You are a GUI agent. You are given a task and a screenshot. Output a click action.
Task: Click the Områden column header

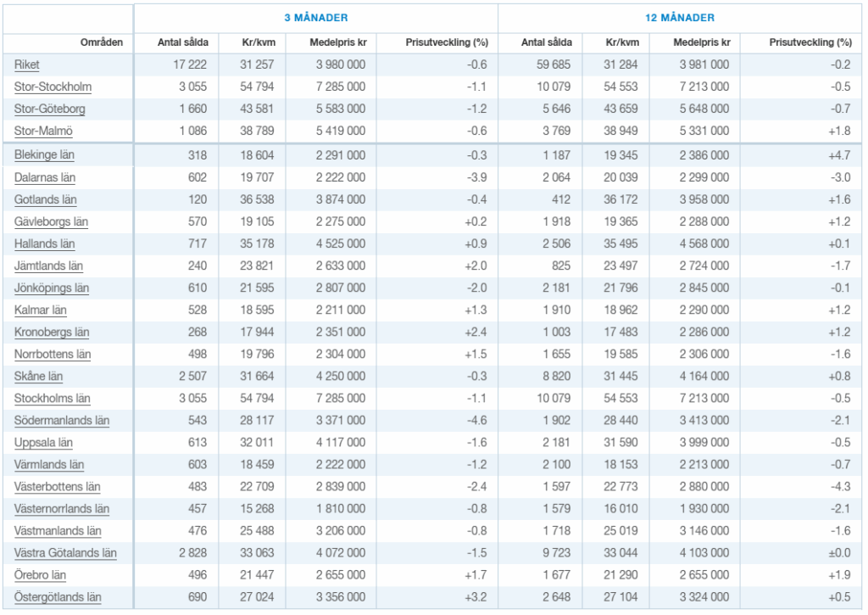tap(102, 42)
